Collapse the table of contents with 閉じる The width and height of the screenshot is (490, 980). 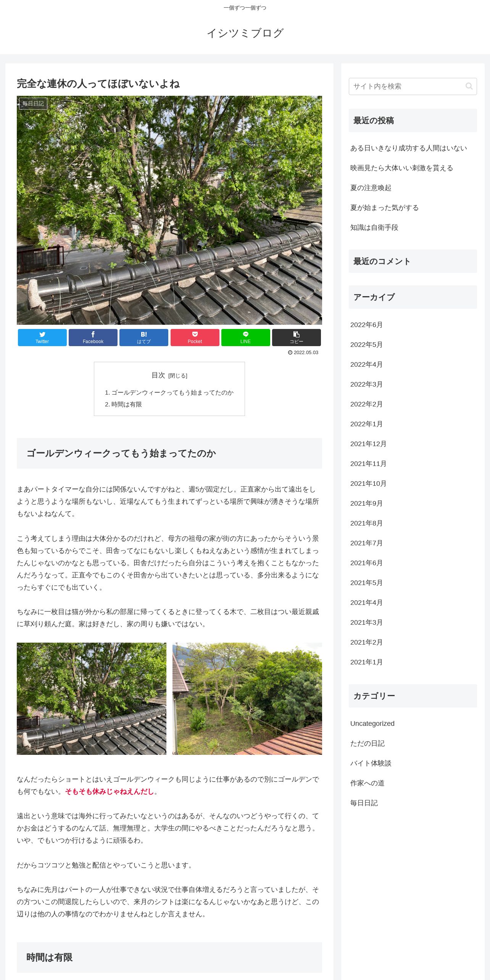click(x=178, y=376)
